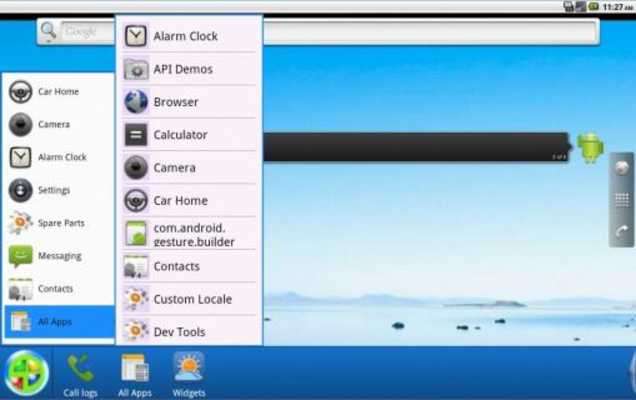
Task: Open Alarm Clock in the All Apps list
Action: (189, 36)
